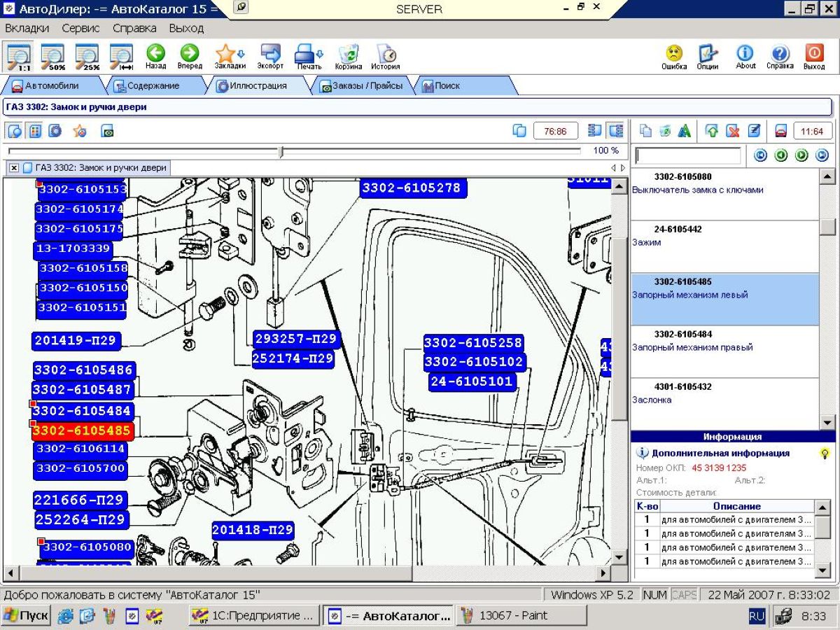The width and height of the screenshot is (840, 630).
Task: Set illustration zoom to 1:1
Action: [x=19, y=57]
